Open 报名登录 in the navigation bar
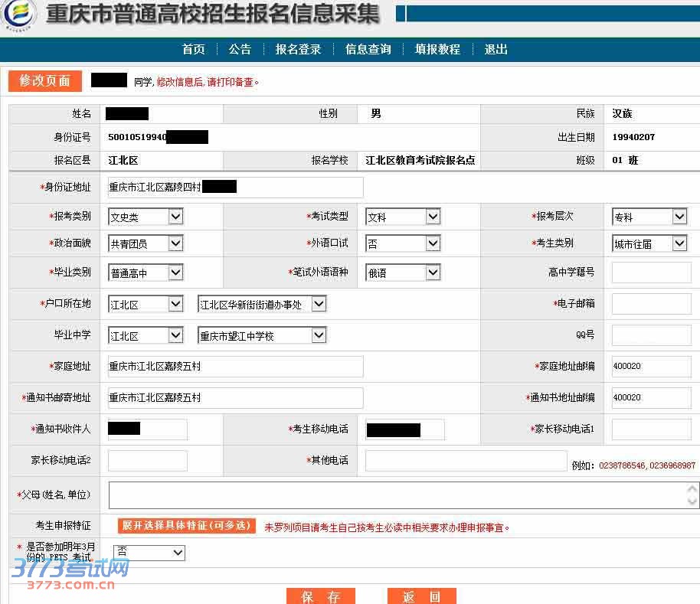The width and height of the screenshot is (700, 604). [x=298, y=49]
